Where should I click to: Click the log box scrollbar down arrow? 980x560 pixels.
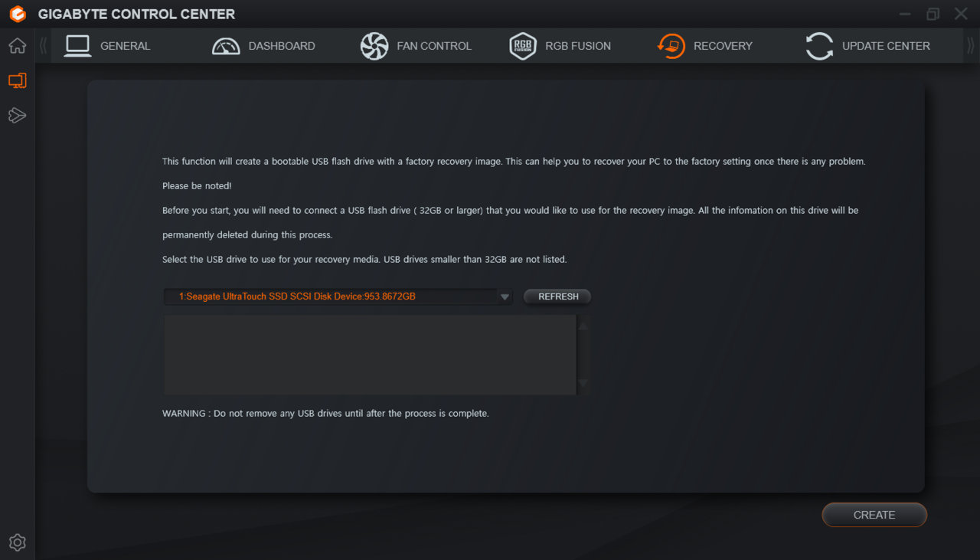click(583, 383)
